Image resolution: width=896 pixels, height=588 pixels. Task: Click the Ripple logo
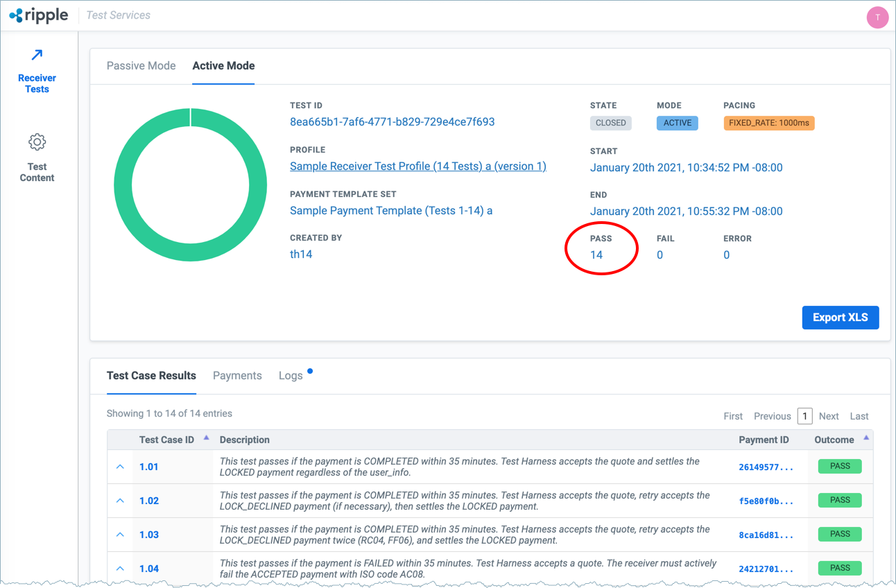coord(39,15)
